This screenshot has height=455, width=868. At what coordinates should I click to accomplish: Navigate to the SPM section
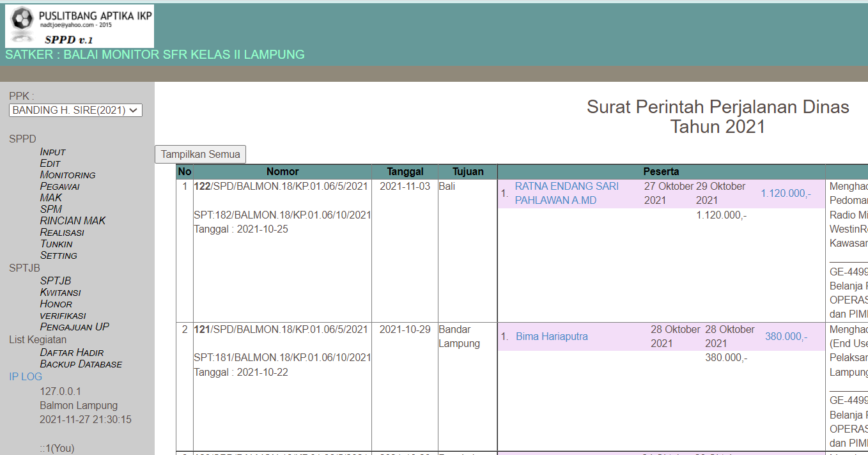click(50, 209)
